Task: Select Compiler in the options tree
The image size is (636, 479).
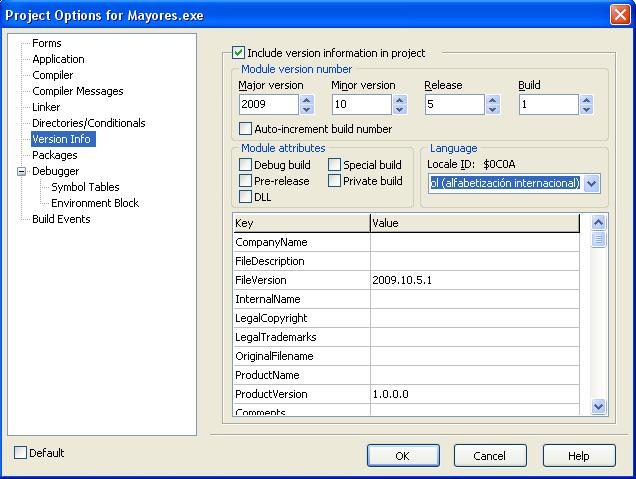Action: click(52, 75)
